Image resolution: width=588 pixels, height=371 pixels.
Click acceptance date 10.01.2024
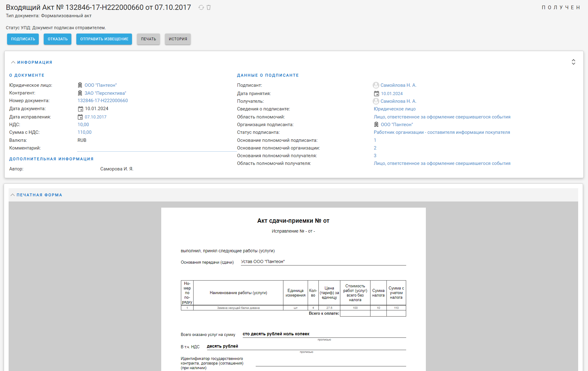392,94
